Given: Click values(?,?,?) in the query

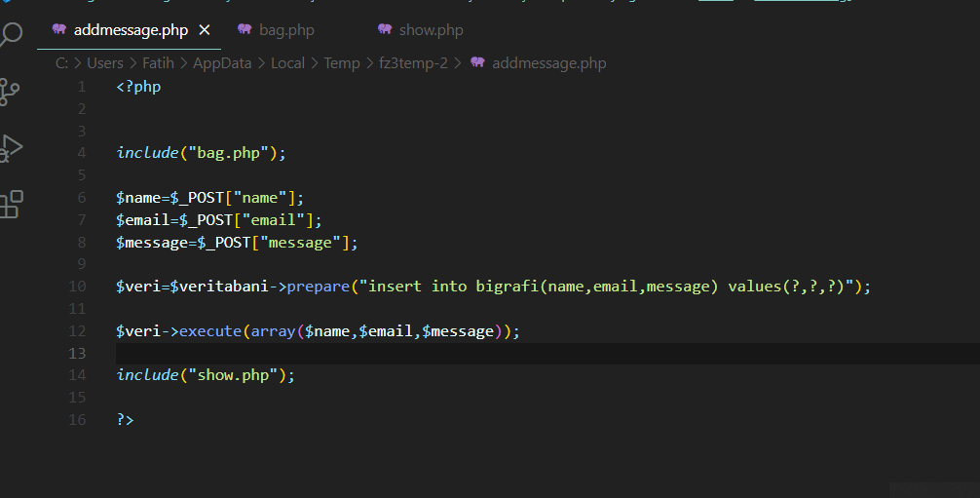Looking at the screenshot, I should (x=786, y=286).
